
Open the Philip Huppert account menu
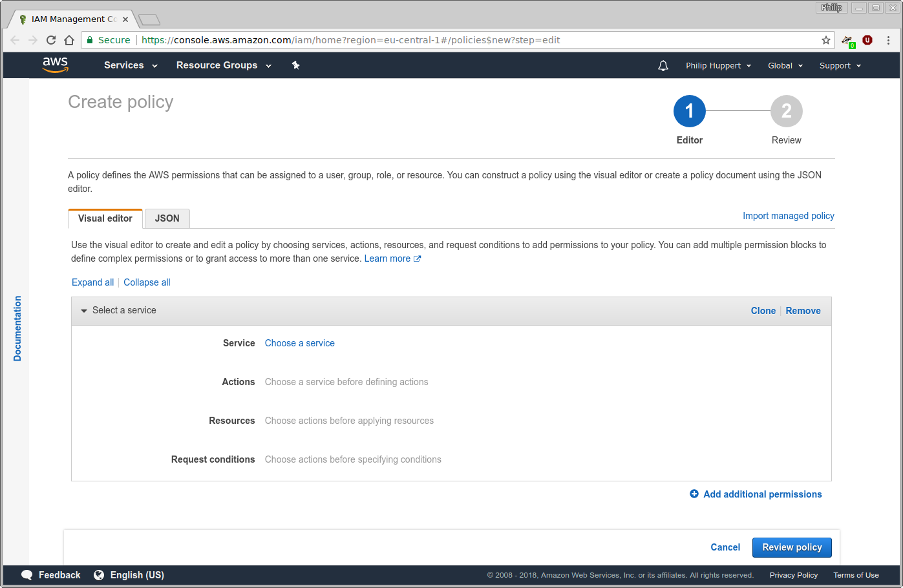[x=718, y=66]
